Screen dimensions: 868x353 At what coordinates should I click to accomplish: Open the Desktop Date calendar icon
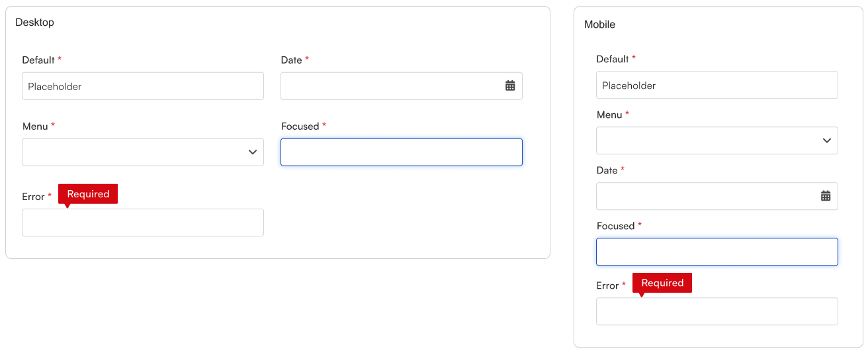coord(510,85)
